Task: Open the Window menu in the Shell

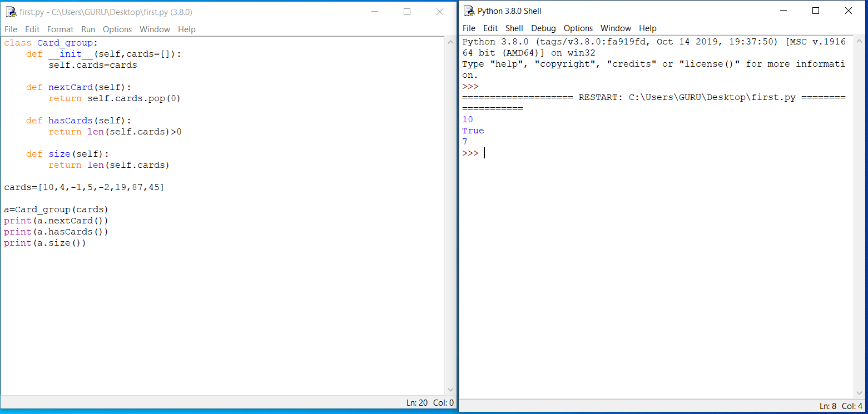Action: coord(616,28)
